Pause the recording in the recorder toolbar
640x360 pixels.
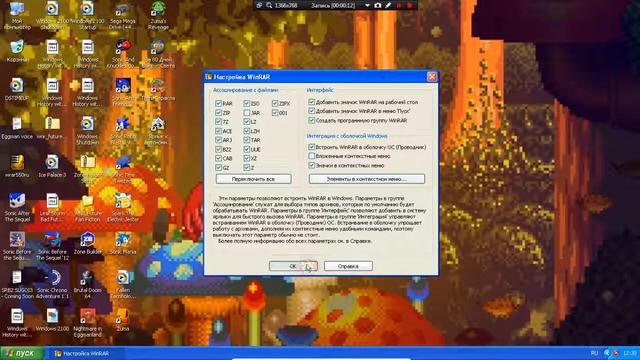point(399,5)
